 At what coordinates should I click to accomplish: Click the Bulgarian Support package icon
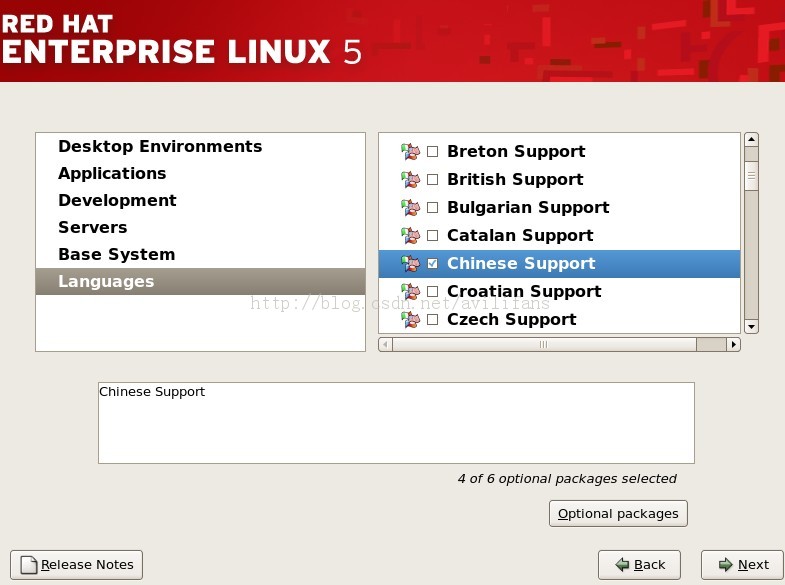[410, 208]
